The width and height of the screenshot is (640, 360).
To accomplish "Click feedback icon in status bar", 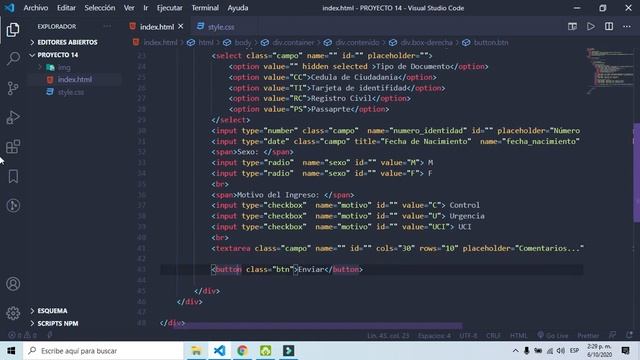I will [x=612, y=335].
